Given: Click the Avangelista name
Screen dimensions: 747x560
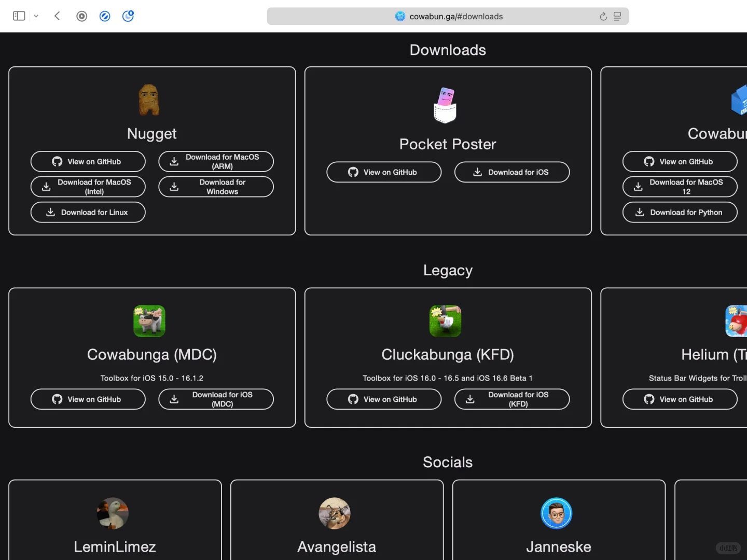Looking at the screenshot, I should click(337, 547).
